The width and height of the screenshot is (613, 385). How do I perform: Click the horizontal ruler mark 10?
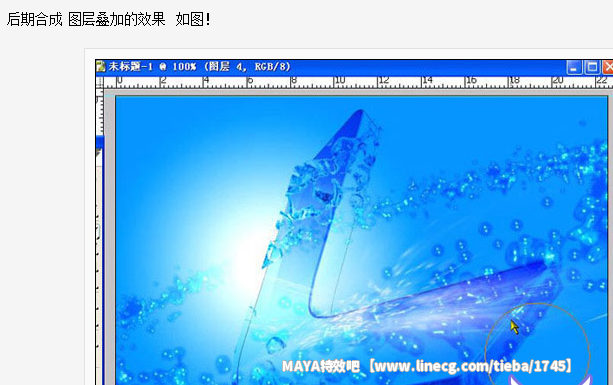[x=339, y=80]
